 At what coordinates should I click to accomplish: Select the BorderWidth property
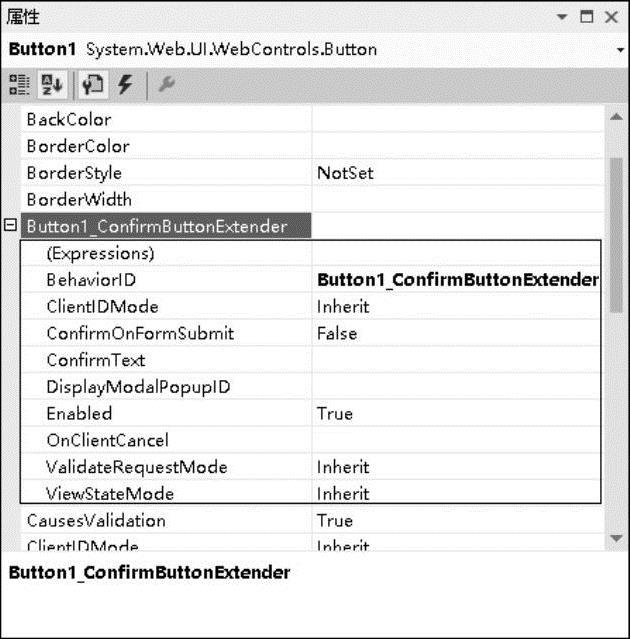165,200
